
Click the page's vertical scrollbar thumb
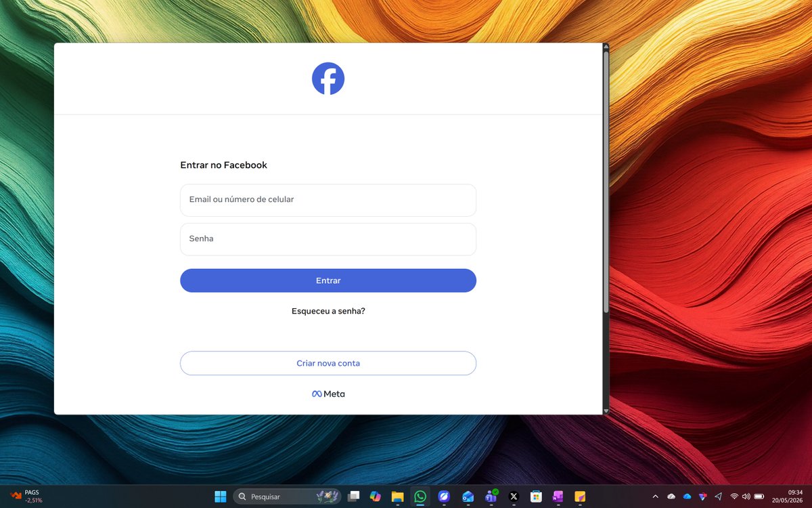pos(606,182)
